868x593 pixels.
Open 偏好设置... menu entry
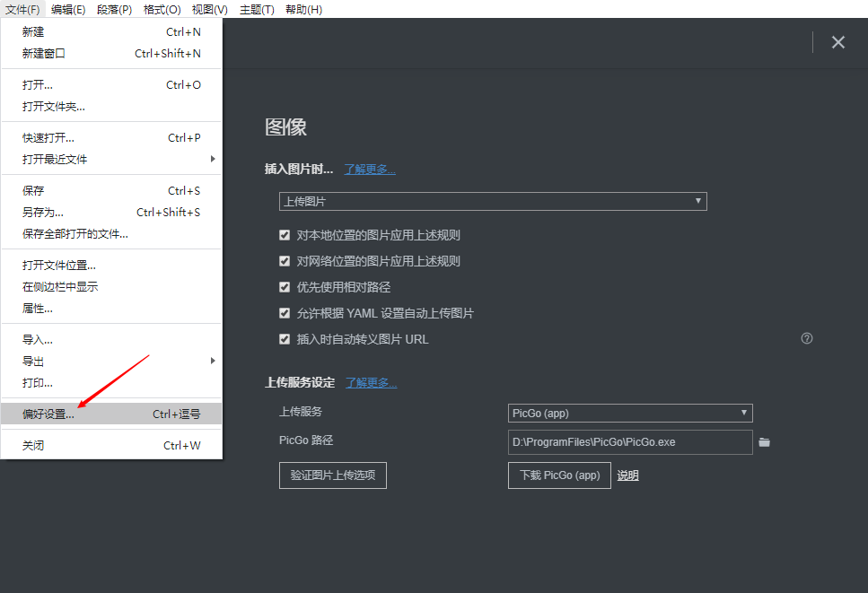coord(111,414)
